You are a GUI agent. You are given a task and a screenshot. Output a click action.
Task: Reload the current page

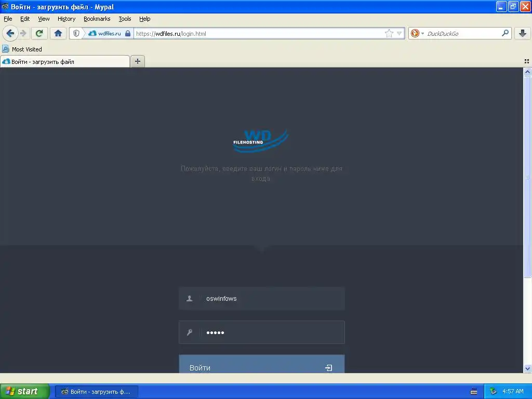click(x=39, y=33)
